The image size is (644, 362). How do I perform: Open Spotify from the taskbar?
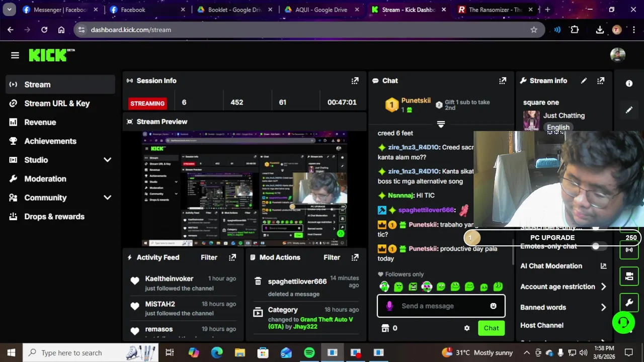coord(309,352)
